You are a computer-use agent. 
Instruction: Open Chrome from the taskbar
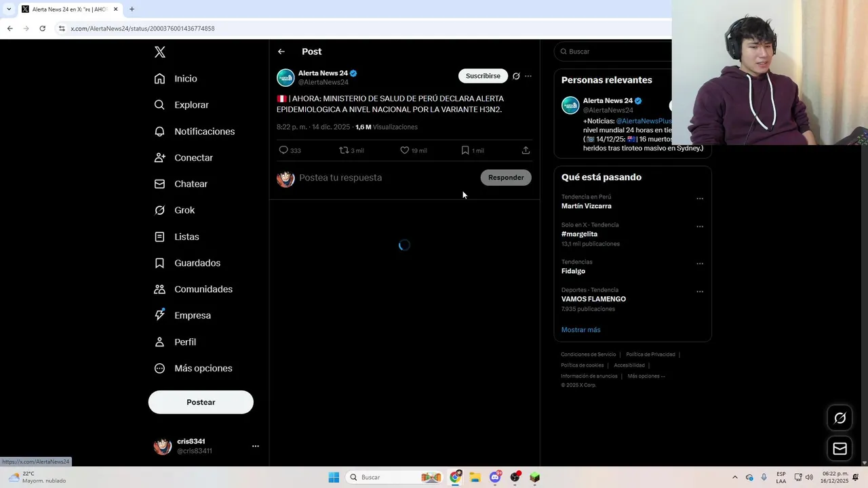point(455,478)
